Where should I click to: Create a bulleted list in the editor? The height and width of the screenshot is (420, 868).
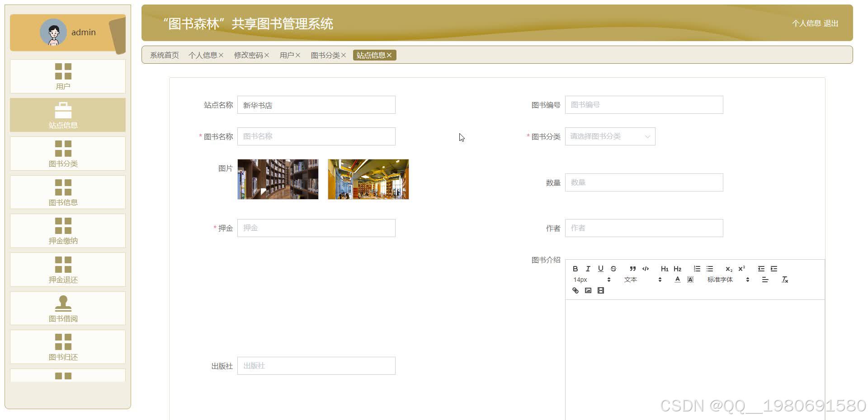[x=710, y=269]
